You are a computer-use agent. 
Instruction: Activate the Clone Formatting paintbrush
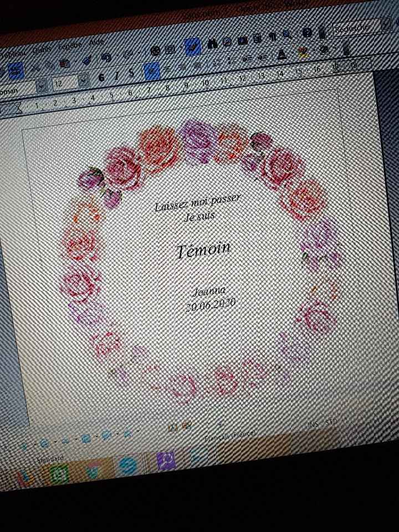(87, 60)
